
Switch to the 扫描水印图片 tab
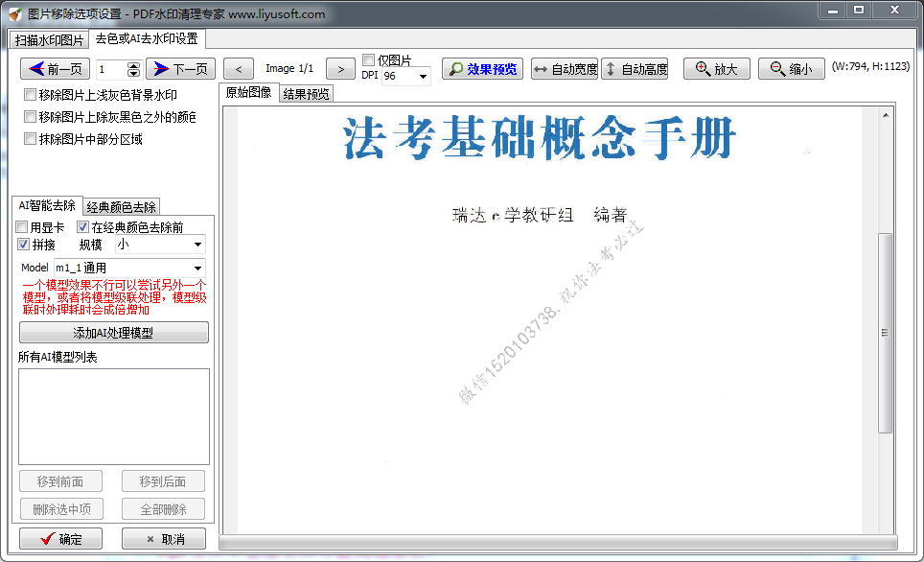(x=49, y=40)
